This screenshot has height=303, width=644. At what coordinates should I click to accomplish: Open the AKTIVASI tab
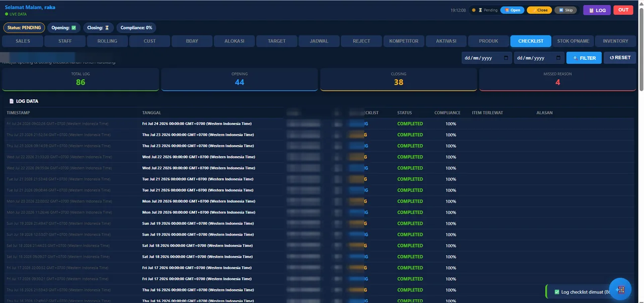coord(446,41)
